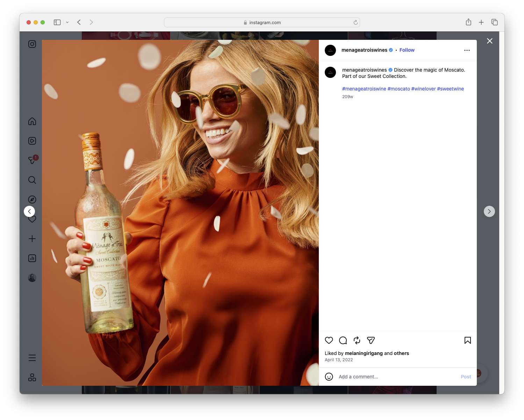Share the post via the send icon
Image resolution: width=524 pixels, height=420 pixels.
coord(371,340)
